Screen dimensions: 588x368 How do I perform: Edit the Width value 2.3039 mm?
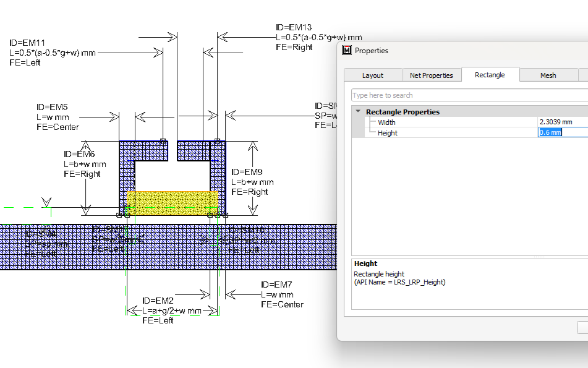pos(563,122)
